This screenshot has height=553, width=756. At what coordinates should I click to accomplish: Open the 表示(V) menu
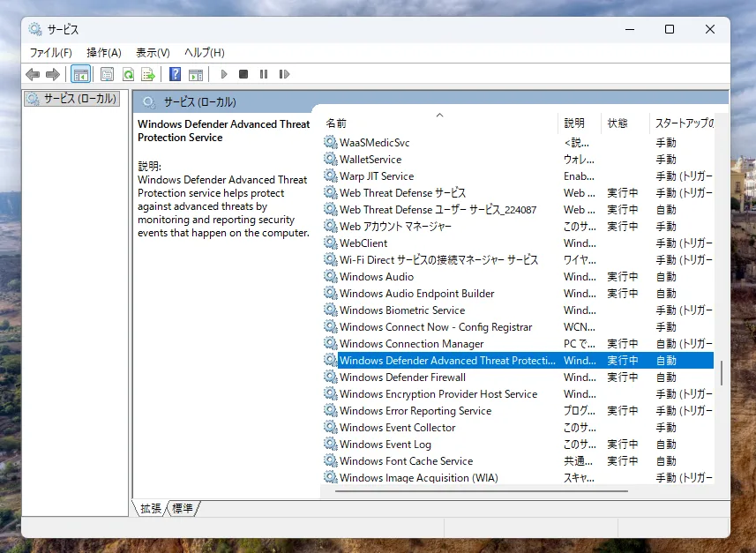click(x=153, y=53)
